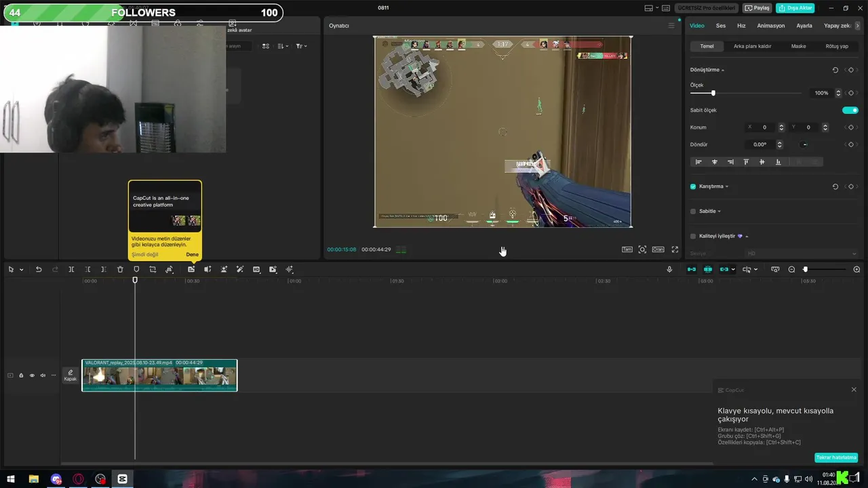Click Tekrar hatırlatma reminder button
Screen dimensions: 868x488
[836, 457]
